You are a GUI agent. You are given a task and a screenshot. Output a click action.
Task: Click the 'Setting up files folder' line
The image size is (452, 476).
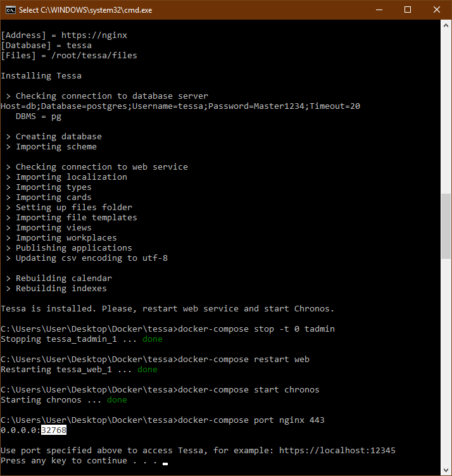pyautogui.click(x=69, y=208)
